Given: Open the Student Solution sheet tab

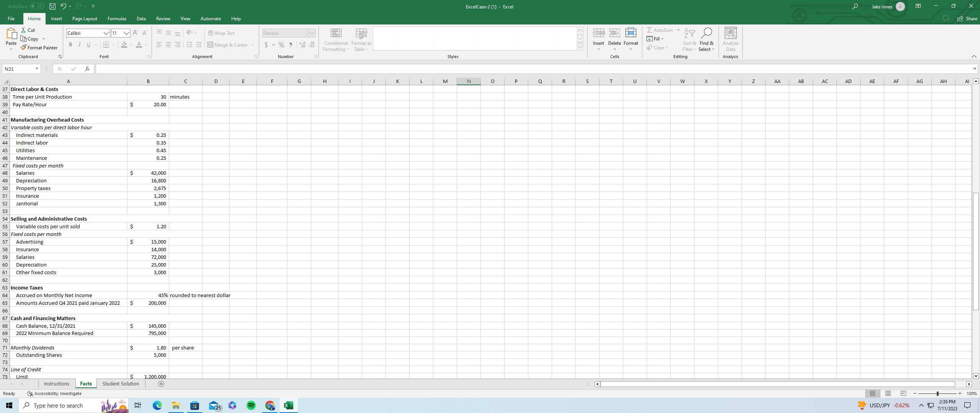Looking at the screenshot, I should pos(121,384).
